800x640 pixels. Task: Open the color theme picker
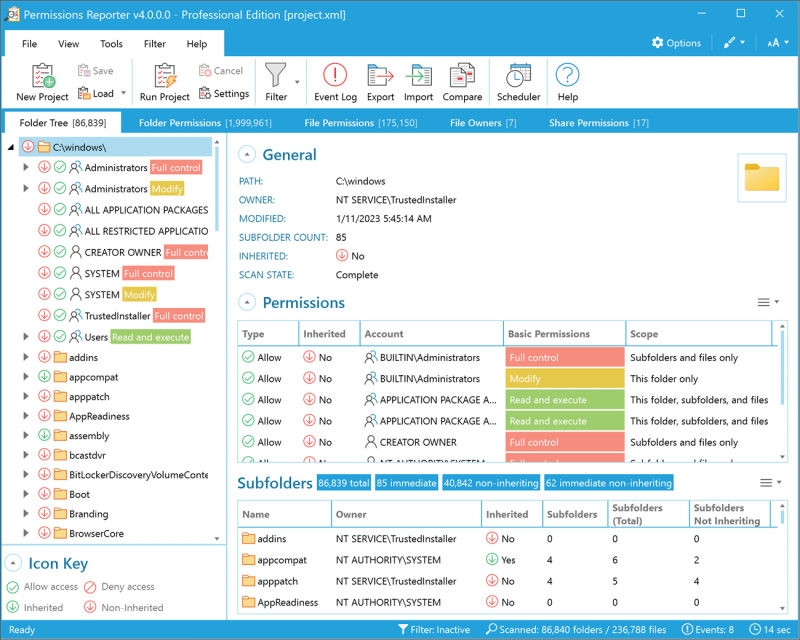pos(733,43)
